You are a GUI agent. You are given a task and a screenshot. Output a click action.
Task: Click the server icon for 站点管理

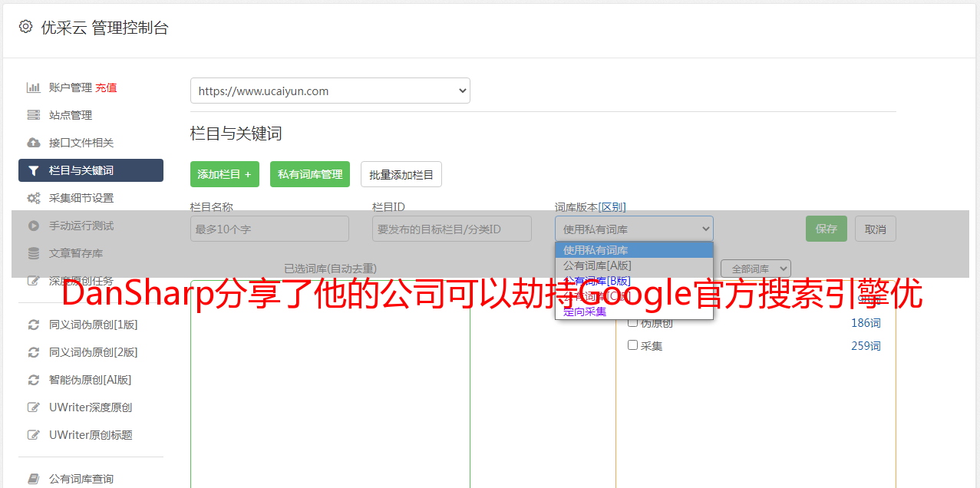pos(34,115)
